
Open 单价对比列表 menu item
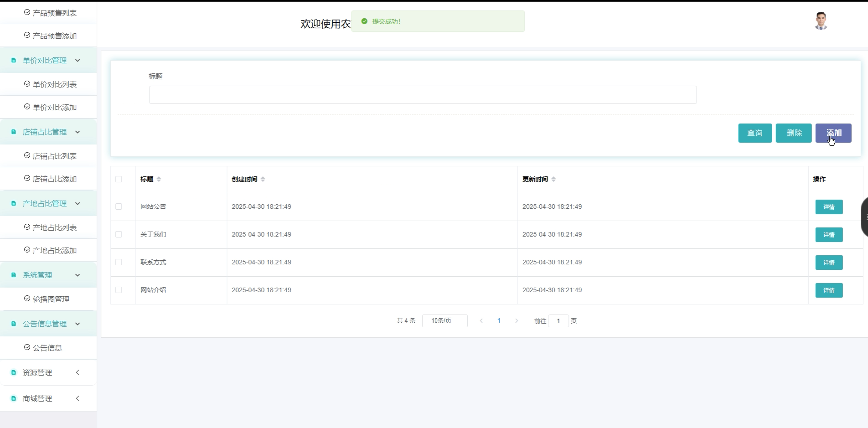(48, 84)
